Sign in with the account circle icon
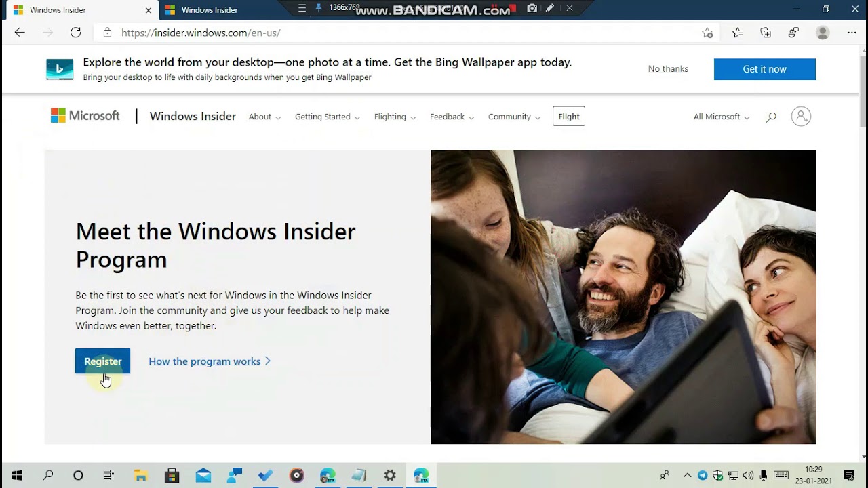Image resolution: width=868 pixels, height=488 pixels. pyautogui.click(x=801, y=117)
